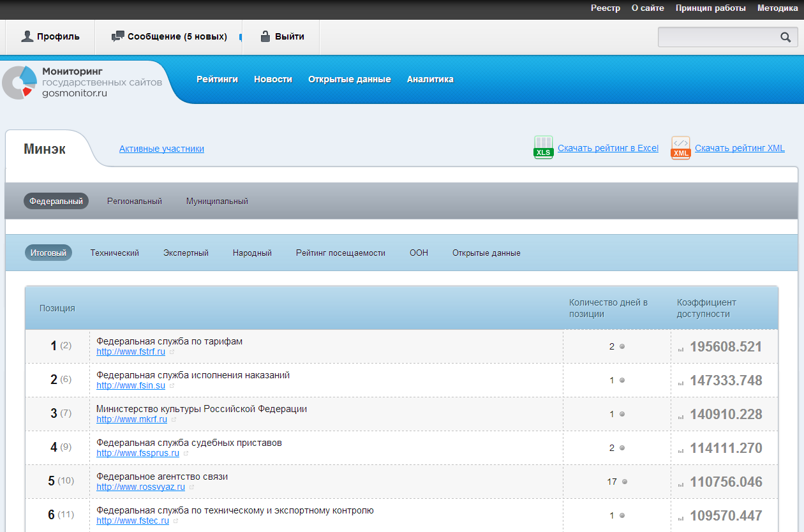Select the Региональный level filter

(135, 201)
